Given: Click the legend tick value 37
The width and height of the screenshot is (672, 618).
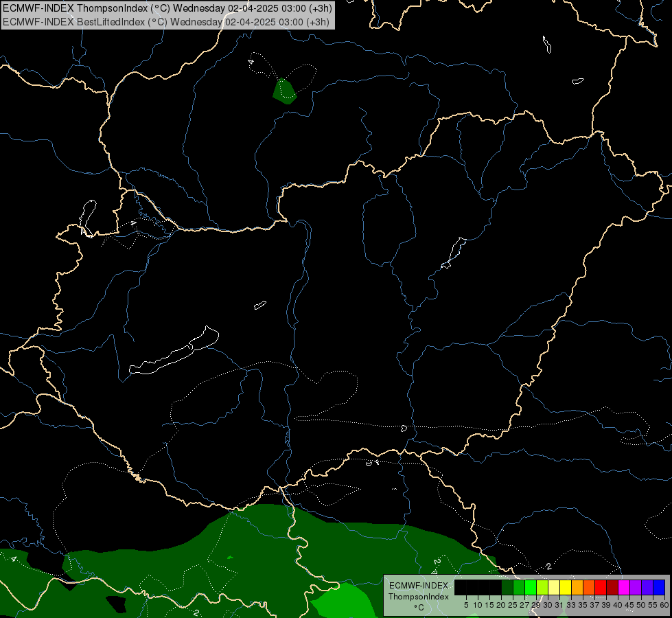Looking at the screenshot, I should click(595, 605).
